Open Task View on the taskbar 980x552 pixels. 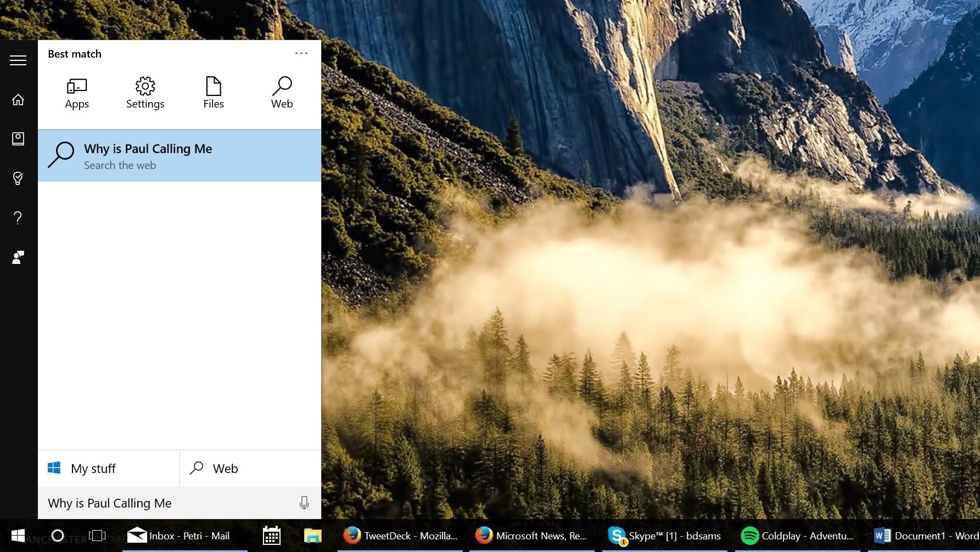click(x=97, y=536)
